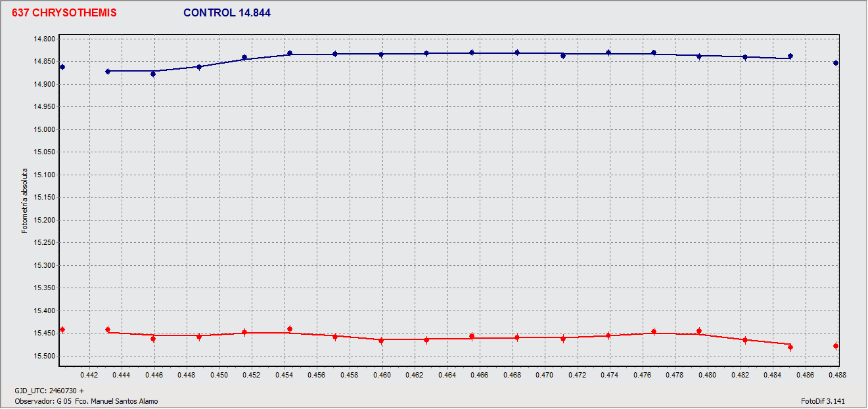Click the x-axis tick label 0.456

pyautogui.click(x=317, y=376)
